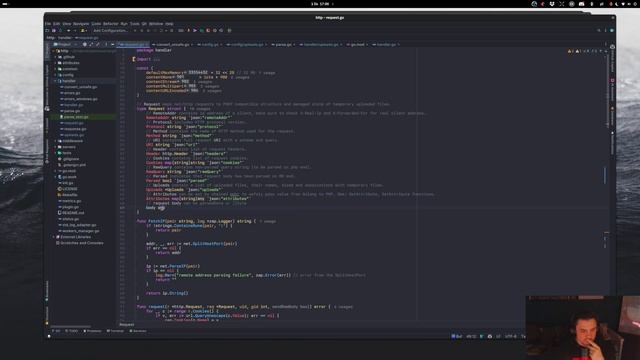Select plugin.go in project tree
This screenshot has width=640, height=360.
point(71,207)
